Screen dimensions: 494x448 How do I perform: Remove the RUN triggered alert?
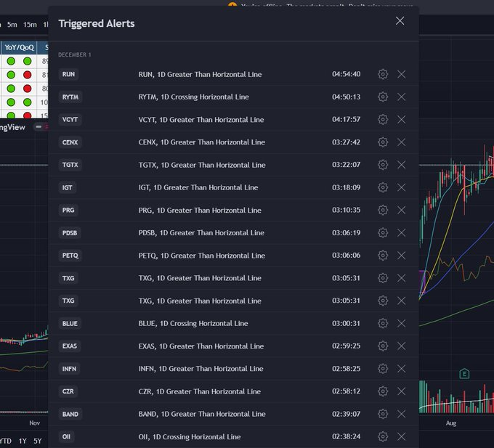click(x=401, y=74)
